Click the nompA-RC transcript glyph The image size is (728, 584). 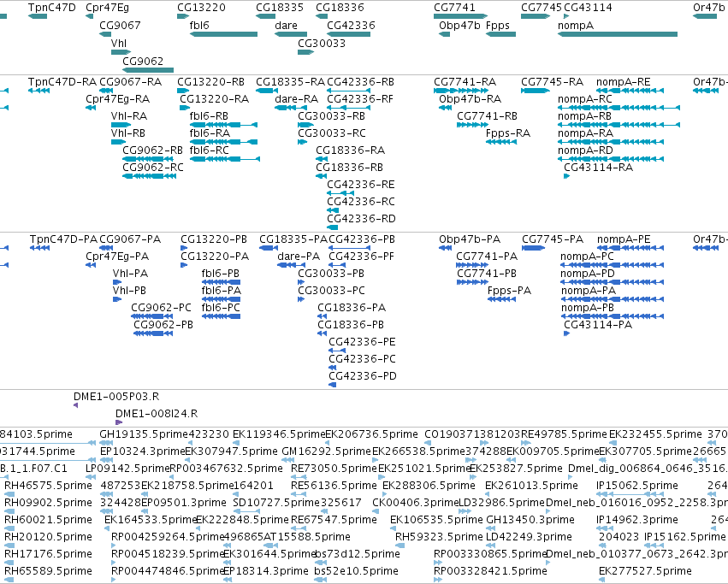619,108
